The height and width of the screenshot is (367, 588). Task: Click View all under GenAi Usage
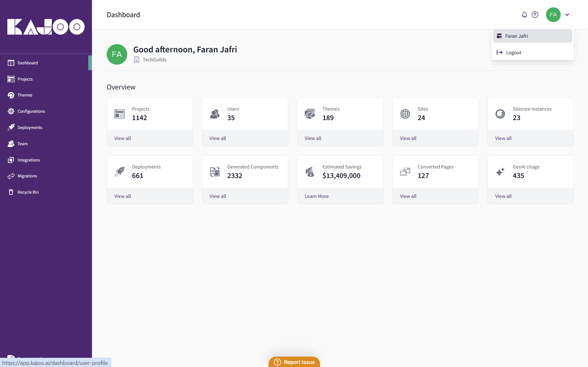(503, 196)
